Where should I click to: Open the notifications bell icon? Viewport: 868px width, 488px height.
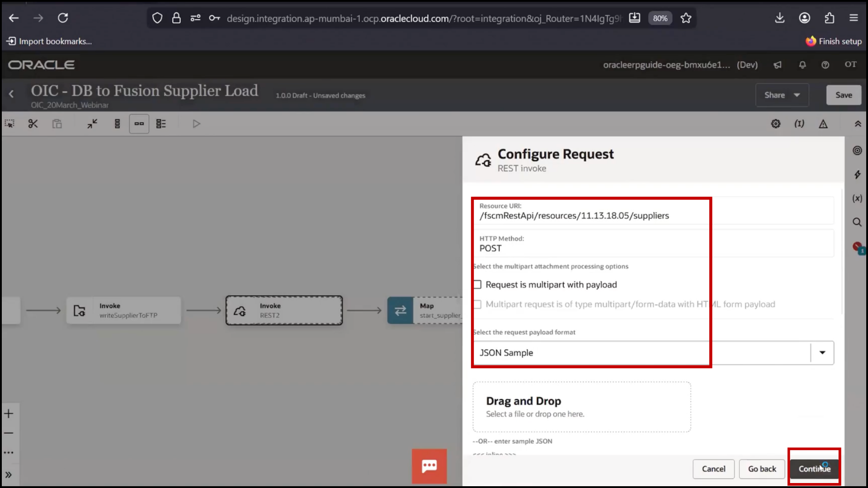tap(802, 65)
